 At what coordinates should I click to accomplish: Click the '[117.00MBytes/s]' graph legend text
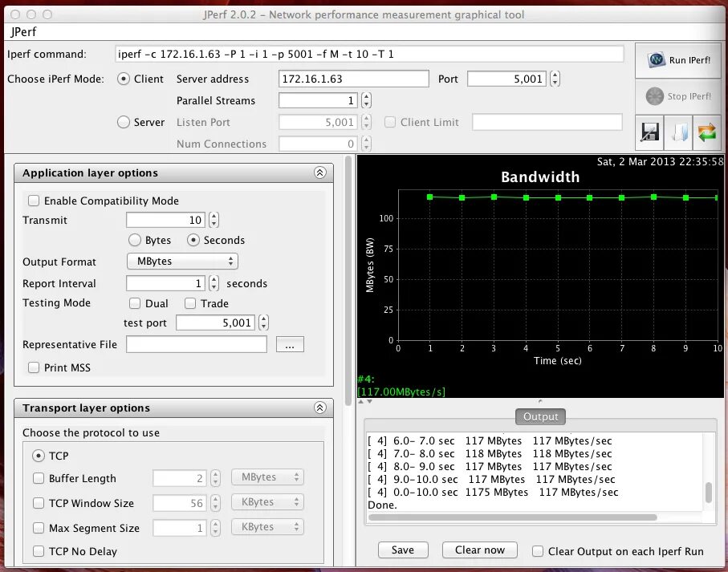click(401, 391)
